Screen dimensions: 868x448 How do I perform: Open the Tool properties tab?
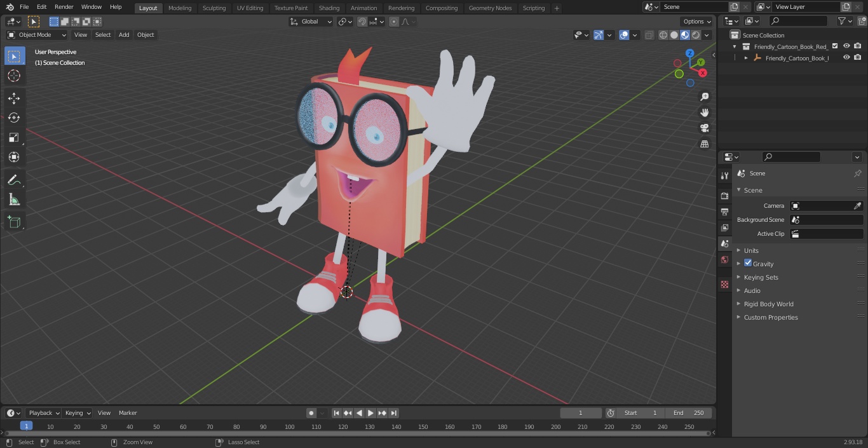coord(724,176)
